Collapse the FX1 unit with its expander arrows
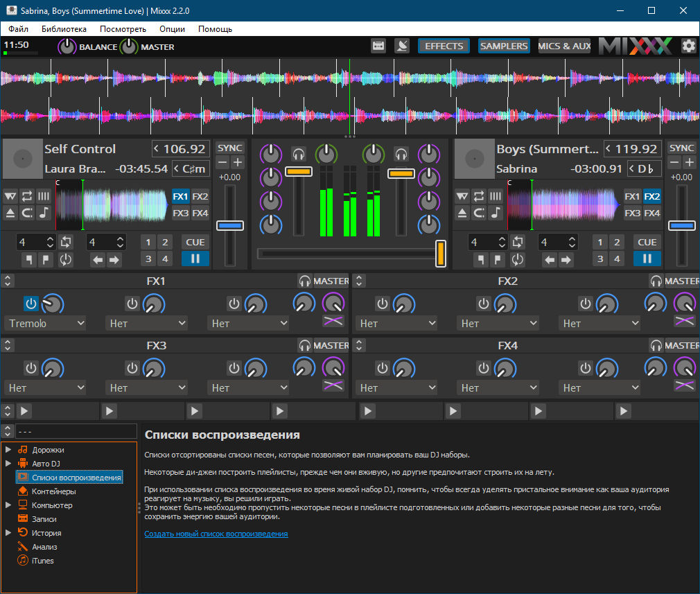 [x=8, y=281]
